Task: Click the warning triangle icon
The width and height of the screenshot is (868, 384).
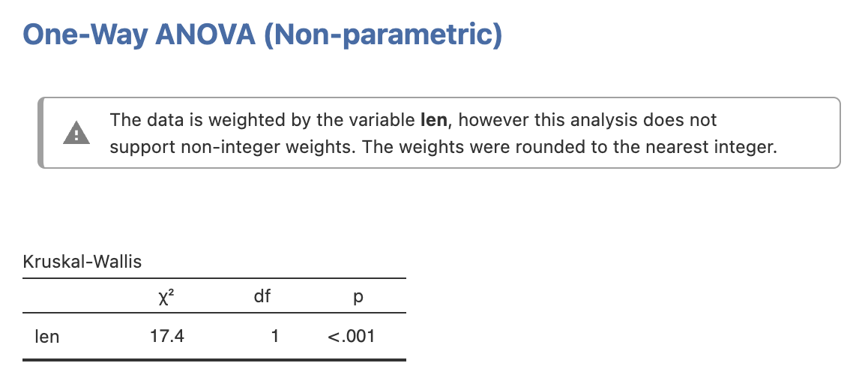Action: click(x=75, y=133)
